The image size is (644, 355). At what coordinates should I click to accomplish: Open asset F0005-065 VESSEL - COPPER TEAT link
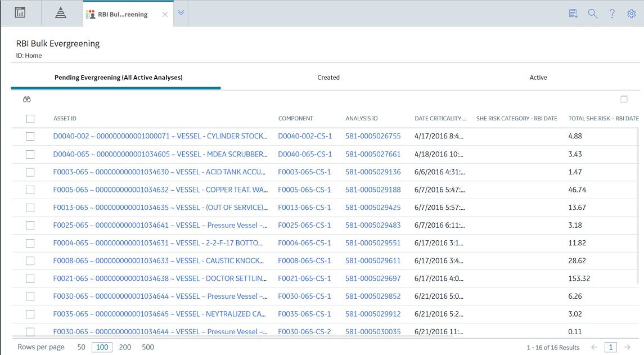click(x=160, y=190)
